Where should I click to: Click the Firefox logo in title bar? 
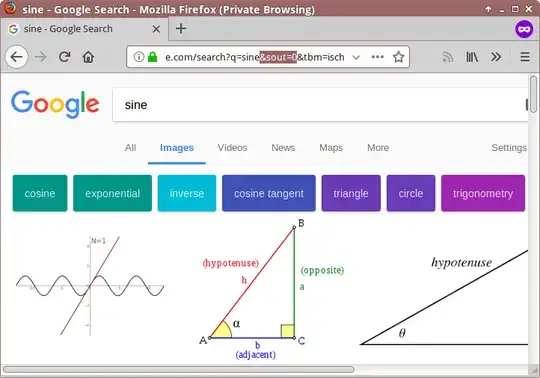pyautogui.click(x=10, y=8)
